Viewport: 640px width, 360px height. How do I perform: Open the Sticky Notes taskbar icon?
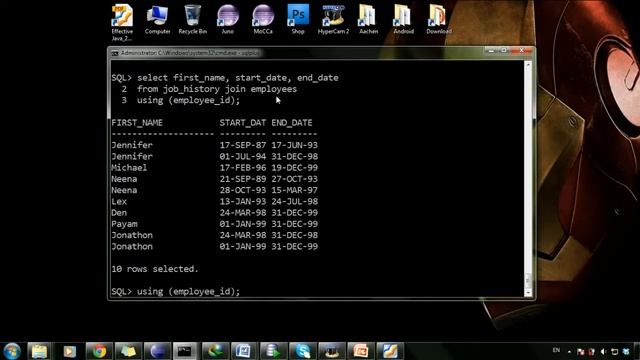click(128, 351)
